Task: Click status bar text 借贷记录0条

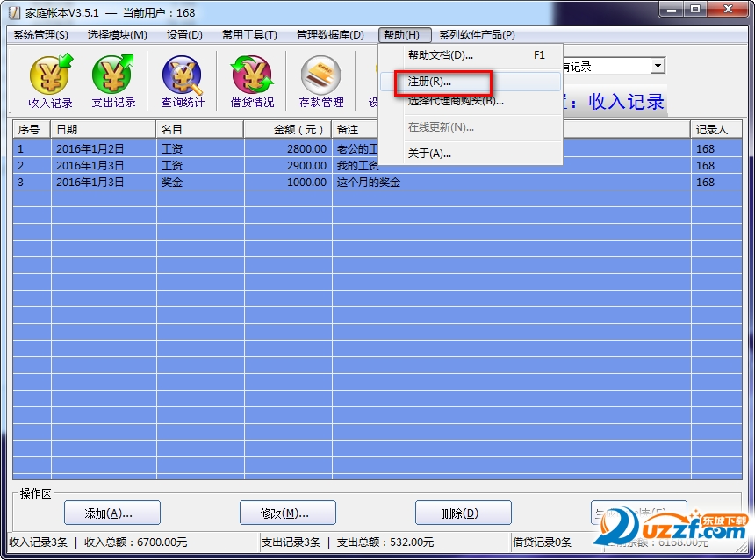Action: (542, 542)
